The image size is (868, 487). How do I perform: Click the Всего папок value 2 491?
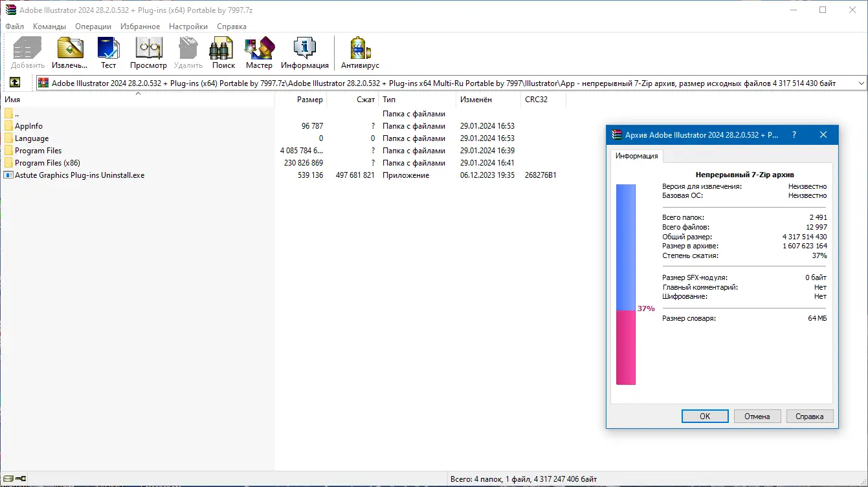tap(818, 217)
